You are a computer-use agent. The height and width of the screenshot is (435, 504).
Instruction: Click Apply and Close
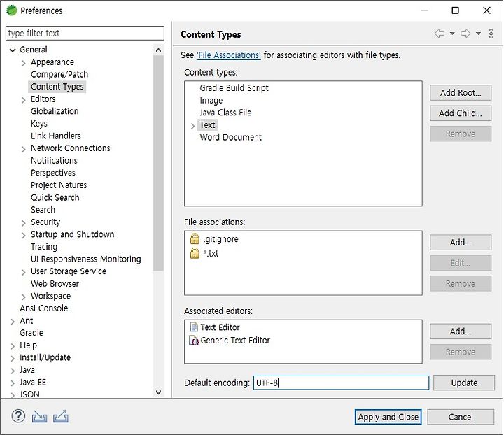[x=388, y=417]
